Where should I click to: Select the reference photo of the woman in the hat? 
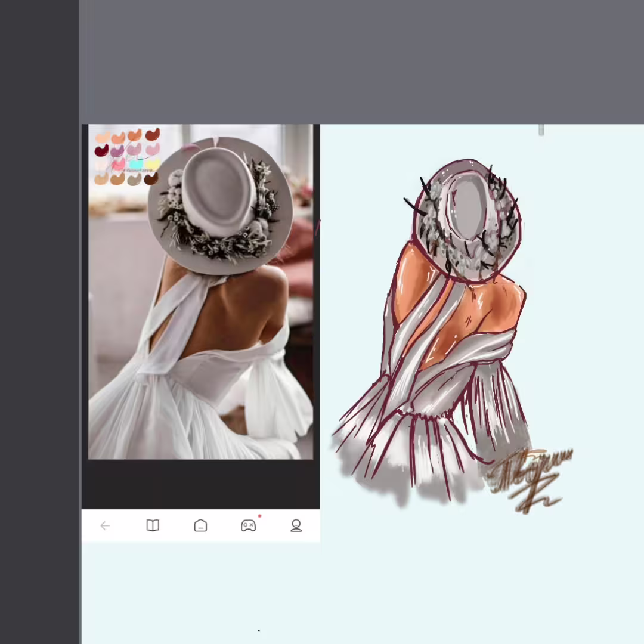200,292
